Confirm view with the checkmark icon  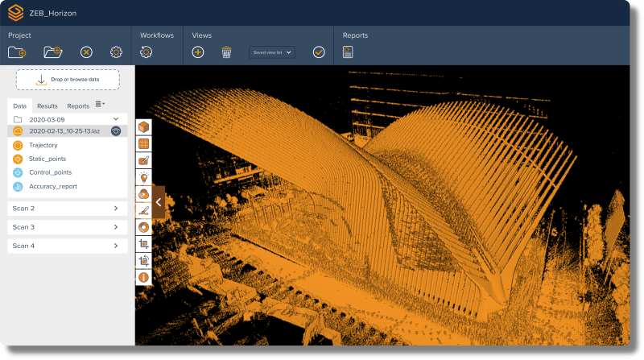(319, 52)
